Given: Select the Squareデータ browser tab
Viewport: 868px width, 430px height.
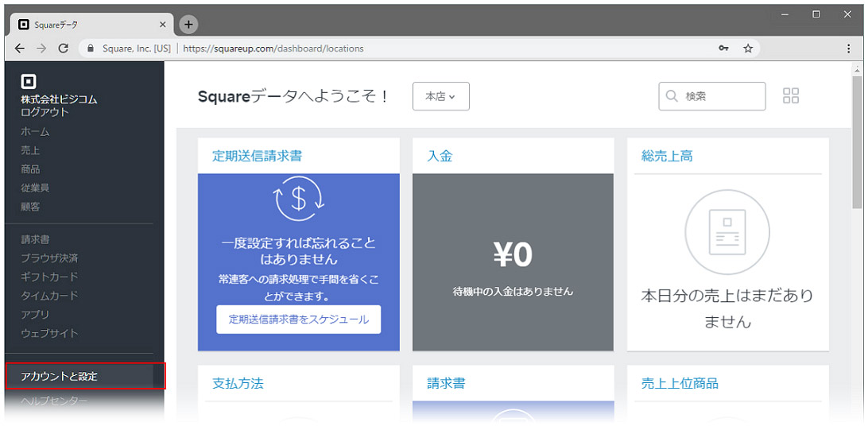Looking at the screenshot, I should (x=92, y=25).
